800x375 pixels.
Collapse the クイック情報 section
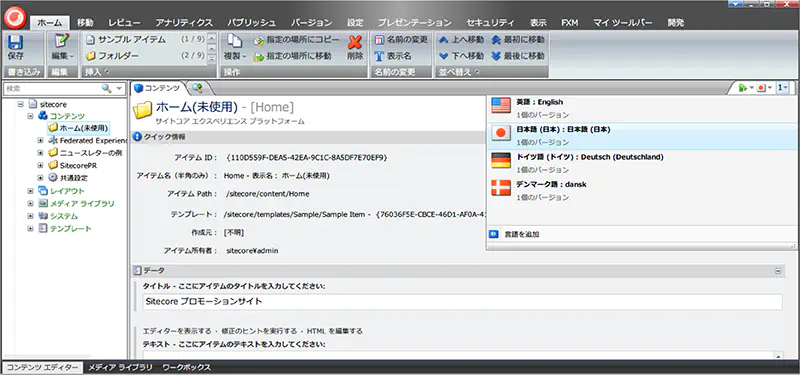[163, 137]
